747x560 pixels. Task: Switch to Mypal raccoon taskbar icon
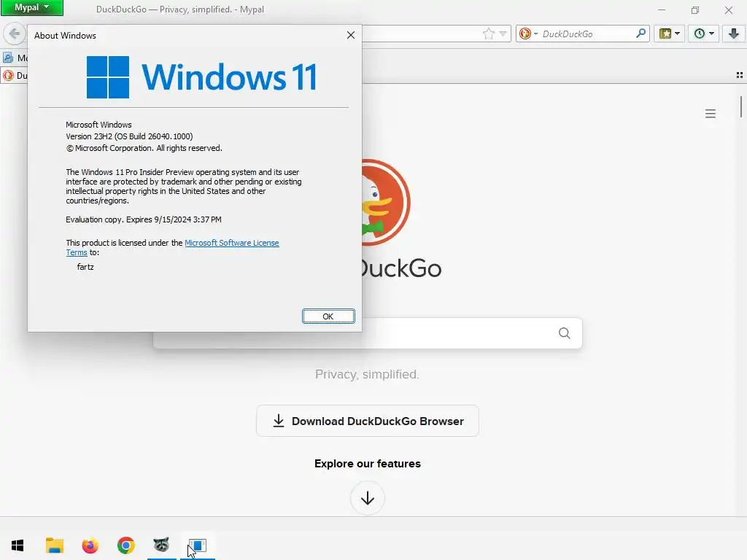tap(161, 545)
